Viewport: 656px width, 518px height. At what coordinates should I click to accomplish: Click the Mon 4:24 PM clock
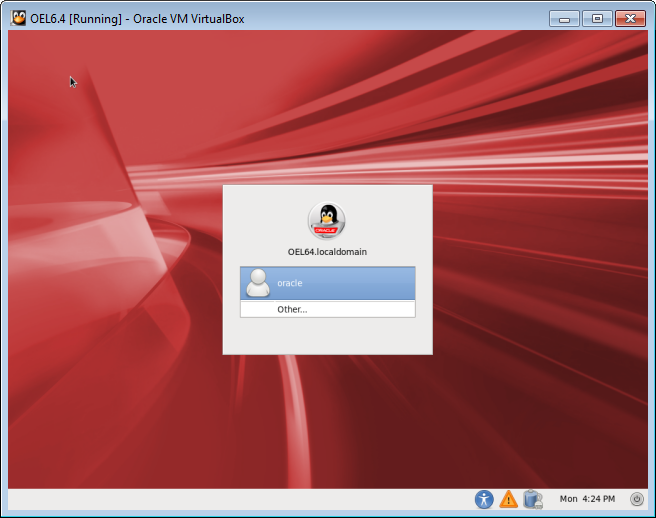point(587,499)
